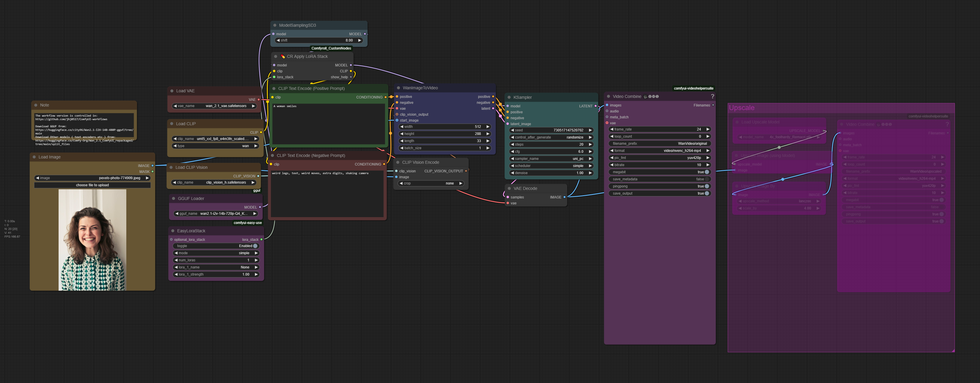Edit the filename_prefix WanVideo/original field

(660, 144)
